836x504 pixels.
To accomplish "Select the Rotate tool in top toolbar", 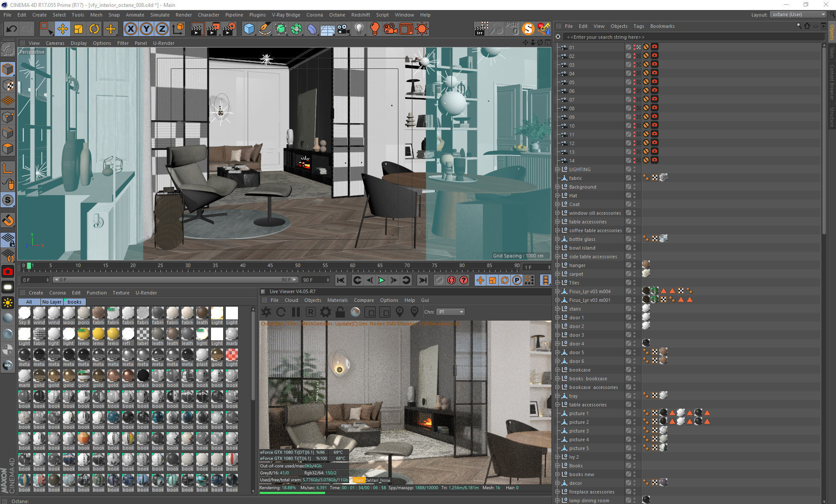I will [94, 29].
